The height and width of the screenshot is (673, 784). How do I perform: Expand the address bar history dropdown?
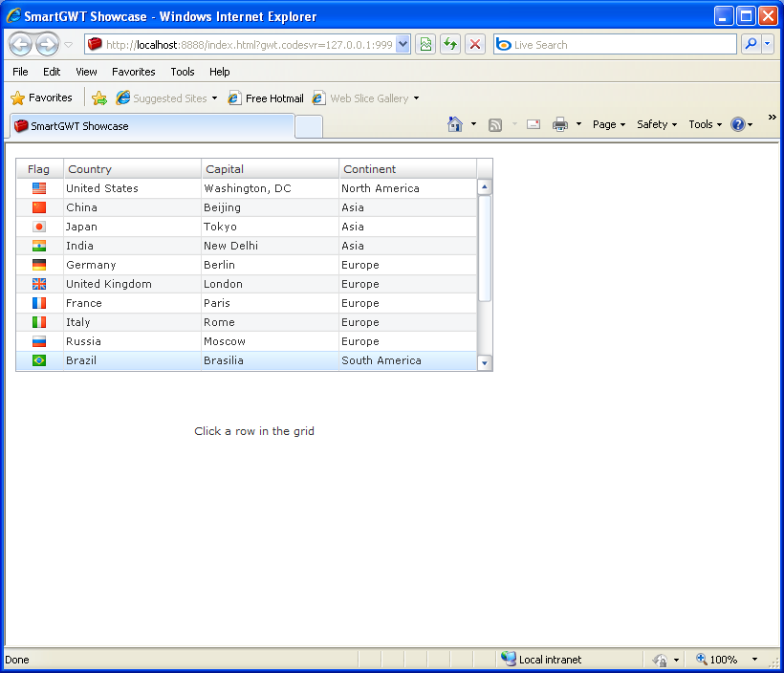point(403,45)
